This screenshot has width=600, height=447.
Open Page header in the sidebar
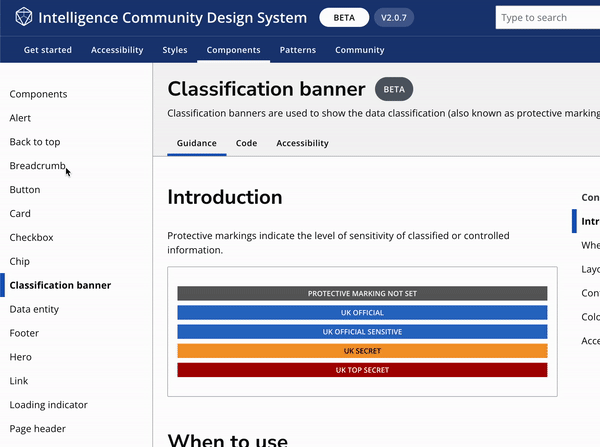coord(38,429)
